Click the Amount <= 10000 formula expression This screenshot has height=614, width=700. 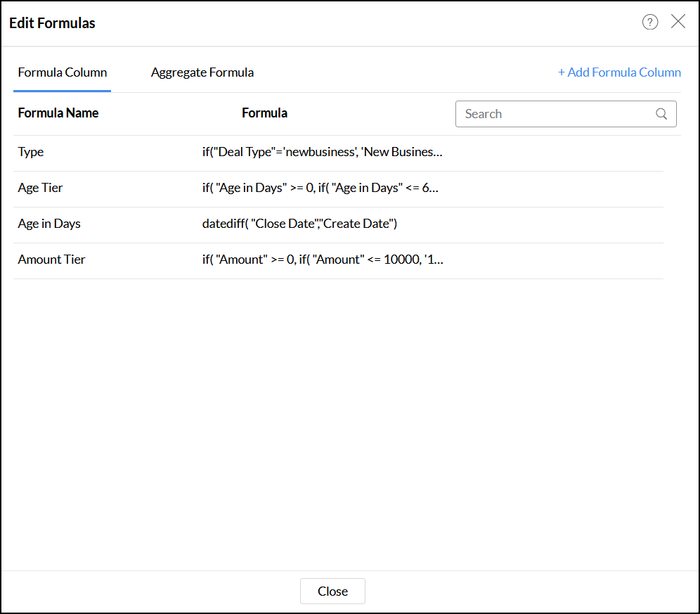tap(323, 260)
